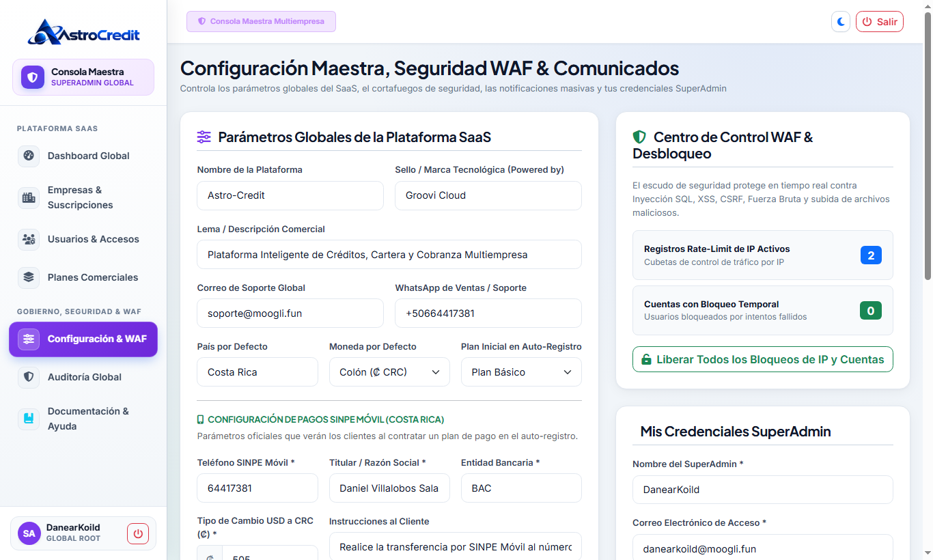Click the sliders icon beside Parámetros Globales

204,137
